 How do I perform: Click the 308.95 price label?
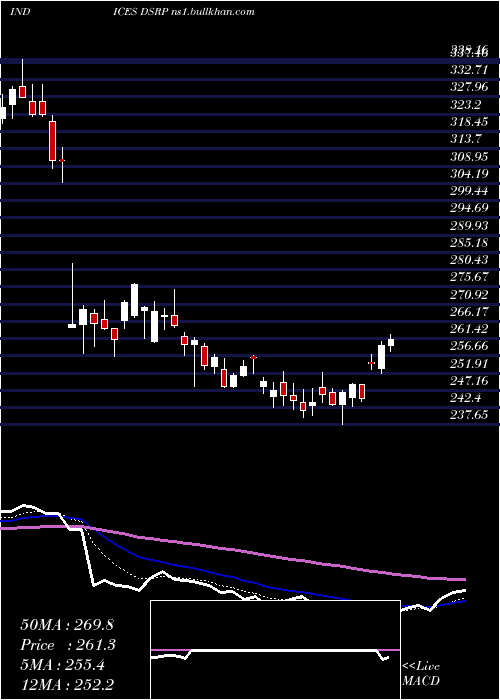point(470,157)
